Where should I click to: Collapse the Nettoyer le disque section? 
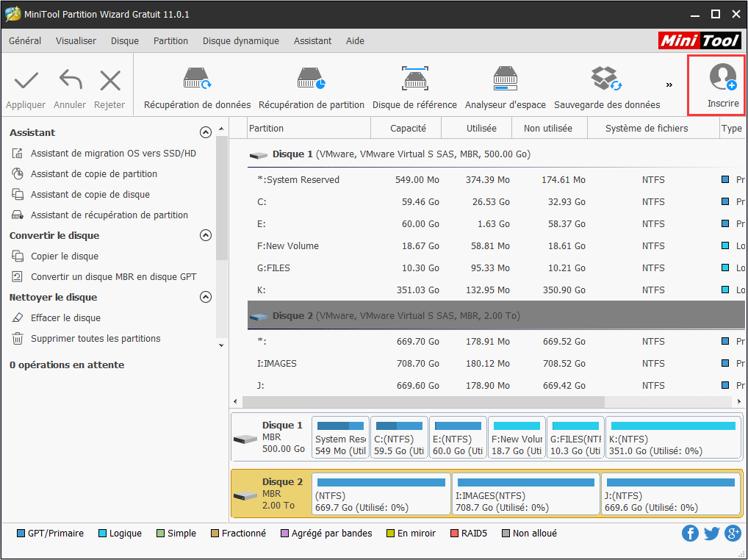pyautogui.click(x=206, y=298)
